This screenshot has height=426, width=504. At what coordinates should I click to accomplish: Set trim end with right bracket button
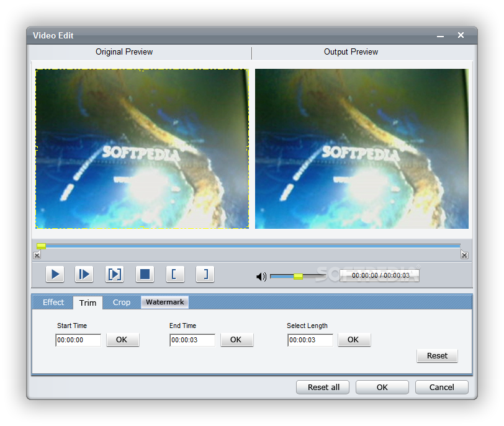tap(205, 274)
